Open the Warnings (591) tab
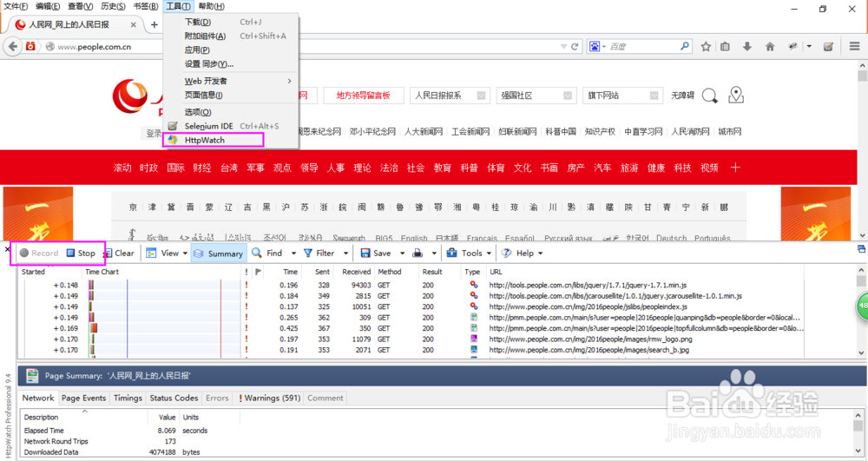 269,398
